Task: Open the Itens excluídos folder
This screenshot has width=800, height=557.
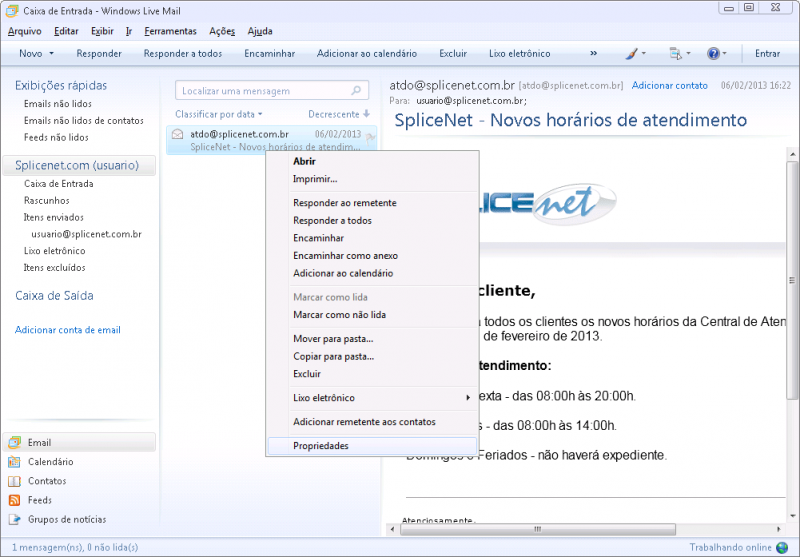Action: (55, 268)
